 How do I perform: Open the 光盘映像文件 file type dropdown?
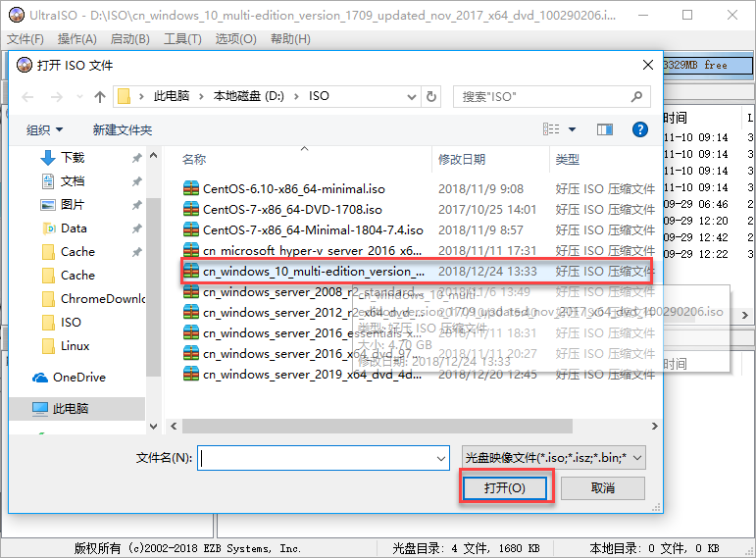pyautogui.click(x=553, y=458)
